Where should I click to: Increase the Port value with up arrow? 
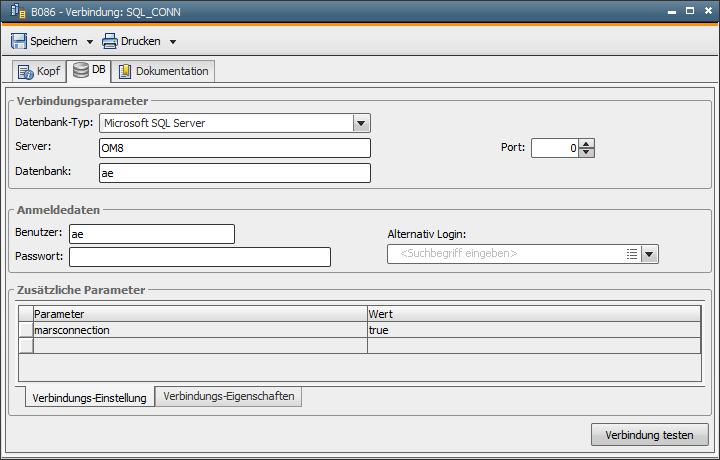pyautogui.click(x=587, y=143)
